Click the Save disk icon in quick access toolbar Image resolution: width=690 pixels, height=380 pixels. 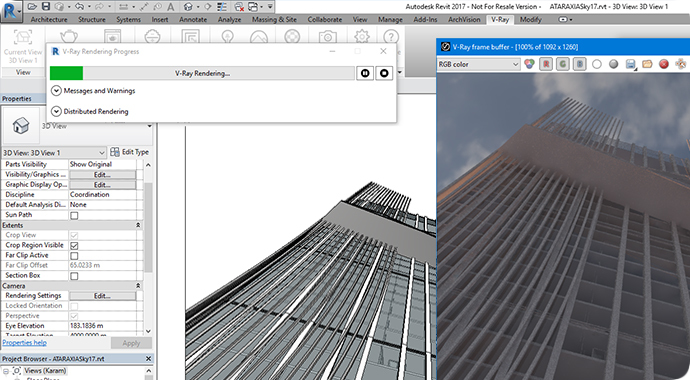pyautogui.click(x=46, y=7)
